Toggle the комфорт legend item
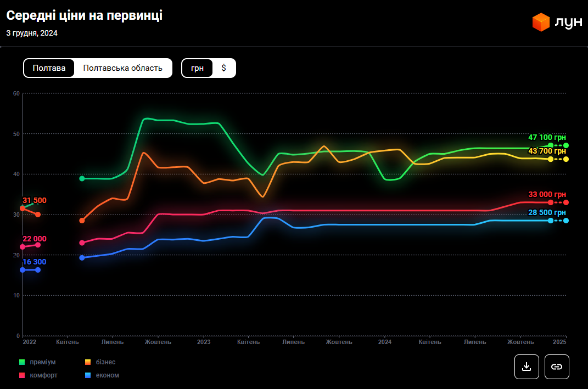Screen dimensions: 588x389 pyautogui.click(x=43, y=375)
